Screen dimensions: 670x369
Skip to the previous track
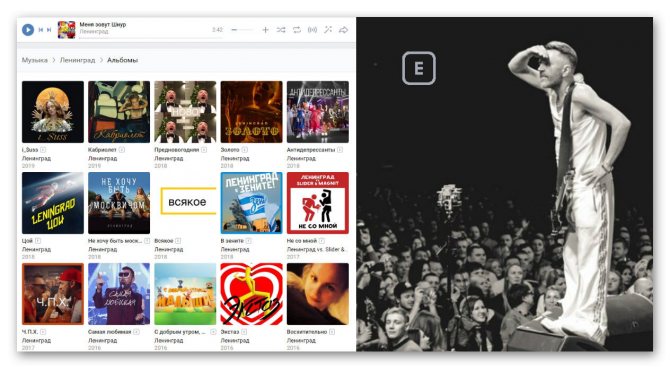(x=41, y=30)
